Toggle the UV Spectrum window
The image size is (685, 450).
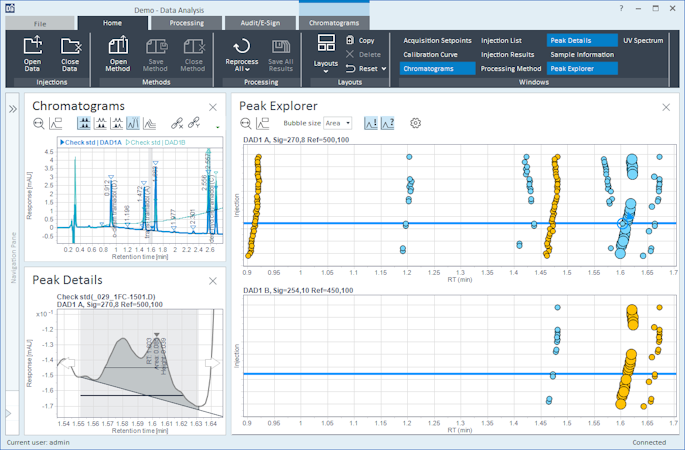point(642,40)
